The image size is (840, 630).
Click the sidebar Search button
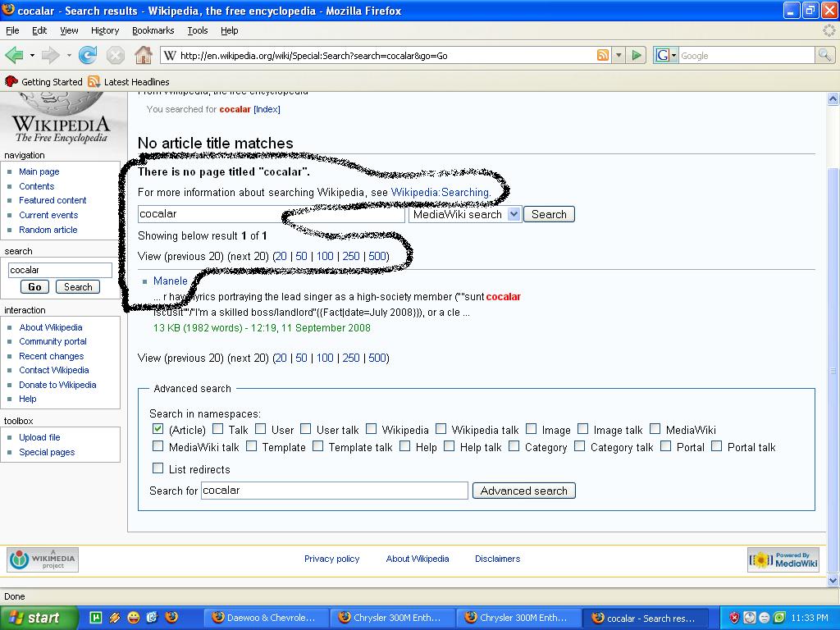78,287
